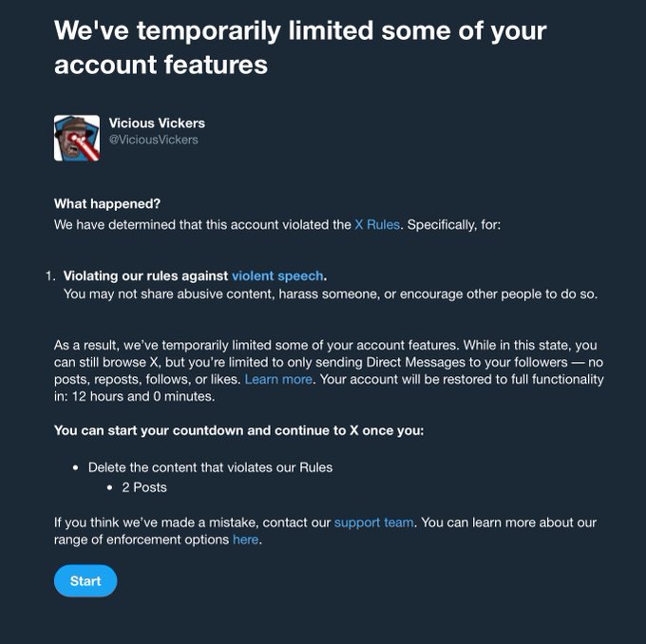Click the blue Start button
This screenshot has width=646, height=644.
[85, 580]
